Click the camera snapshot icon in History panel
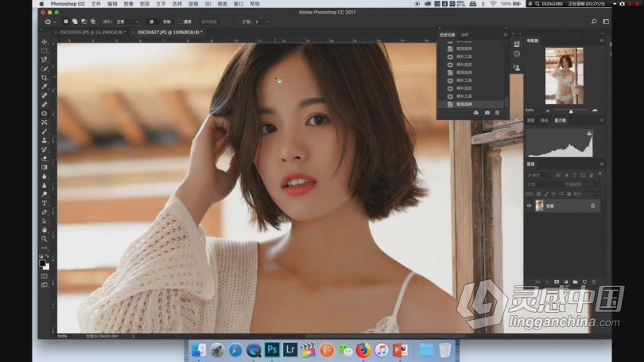This screenshot has width=644, height=362. [487, 113]
